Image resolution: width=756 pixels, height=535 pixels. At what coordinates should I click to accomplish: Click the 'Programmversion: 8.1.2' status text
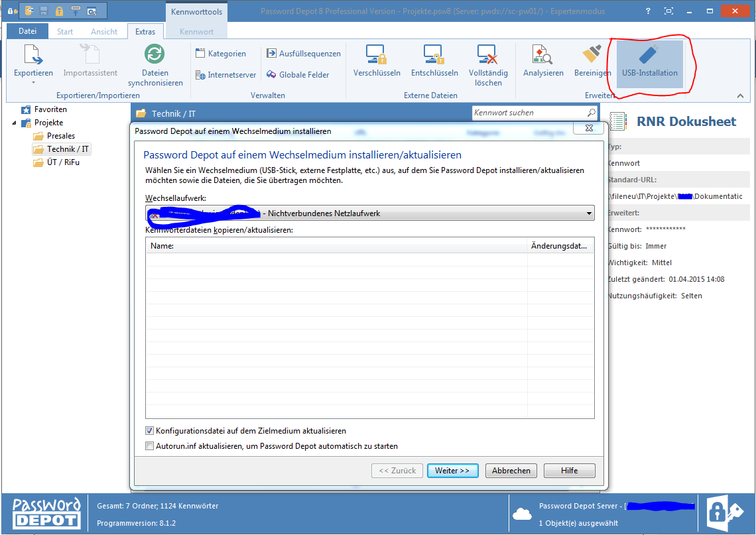(x=137, y=523)
